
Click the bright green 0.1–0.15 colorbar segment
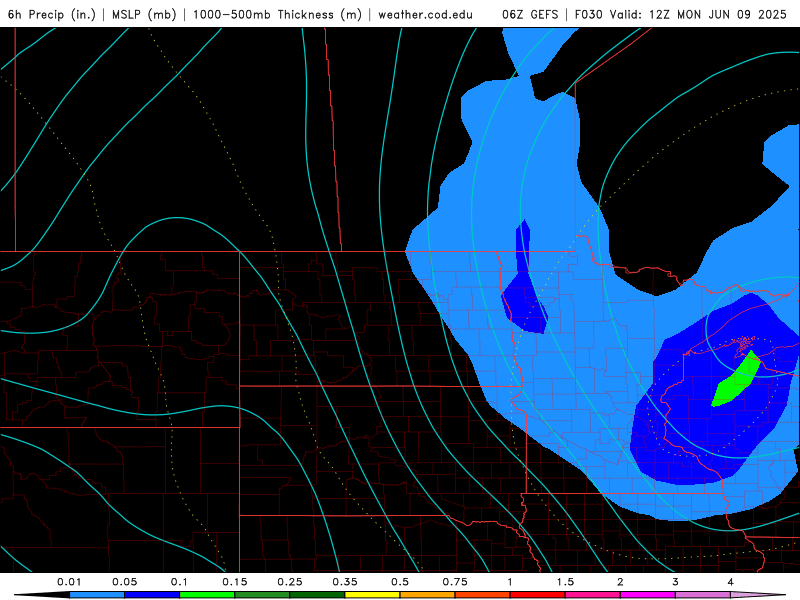pos(207,595)
